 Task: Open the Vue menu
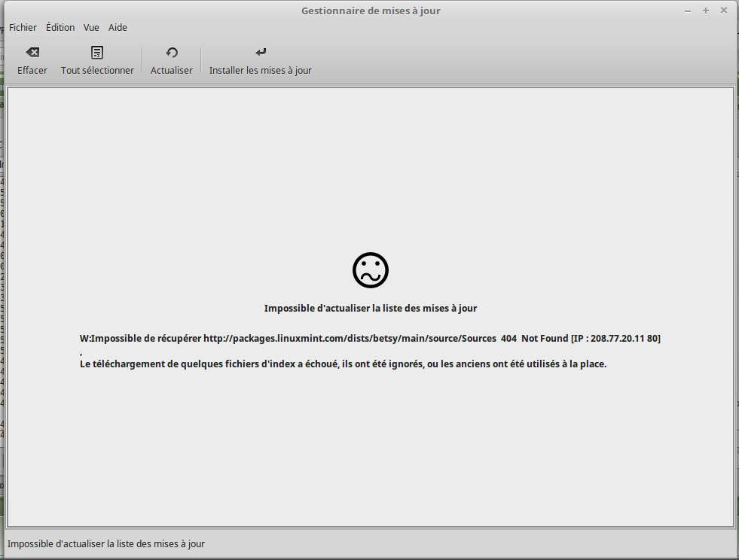click(91, 27)
